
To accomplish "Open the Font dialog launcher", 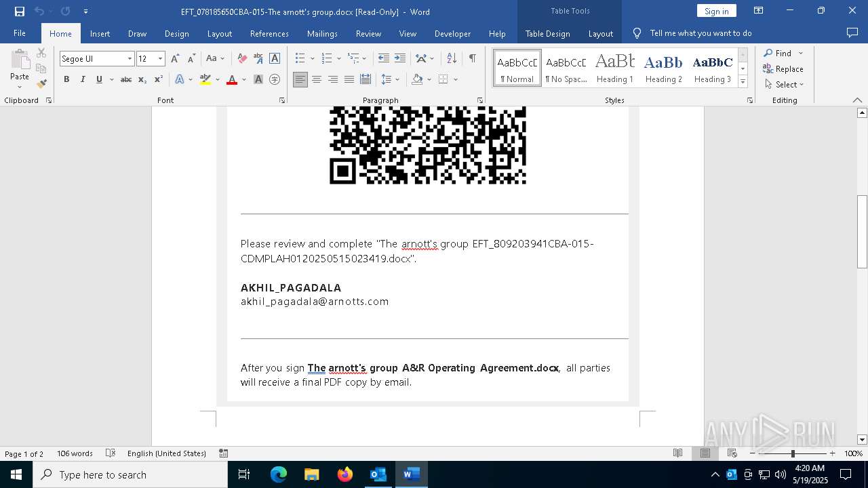I will point(282,100).
